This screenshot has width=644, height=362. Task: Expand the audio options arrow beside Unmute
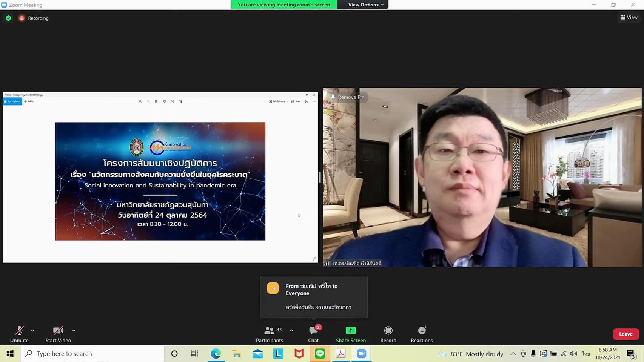point(32,330)
